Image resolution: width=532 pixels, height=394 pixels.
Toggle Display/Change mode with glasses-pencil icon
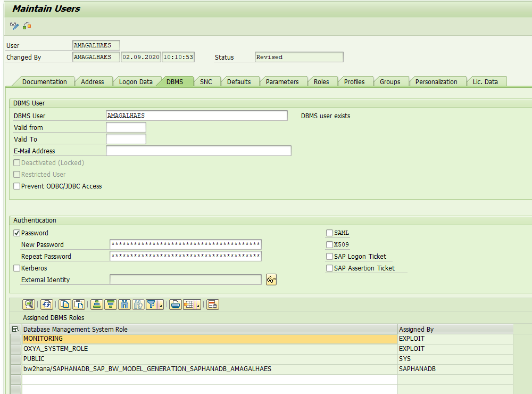pos(14,26)
